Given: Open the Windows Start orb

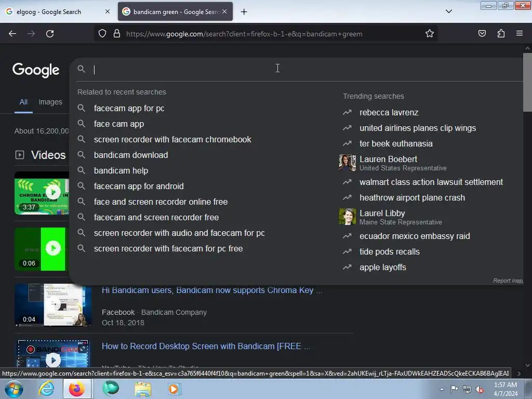Looking at the screenshot, I should click(x=14, y=389).
